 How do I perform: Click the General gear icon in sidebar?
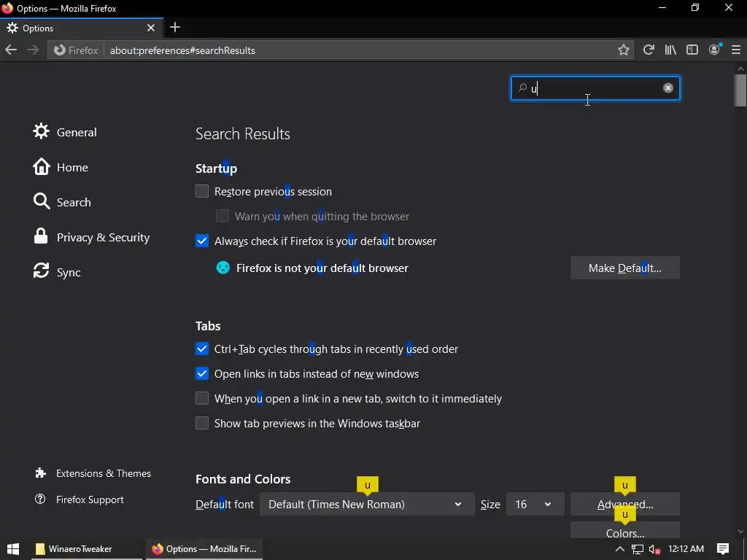(x=41, y=131)
